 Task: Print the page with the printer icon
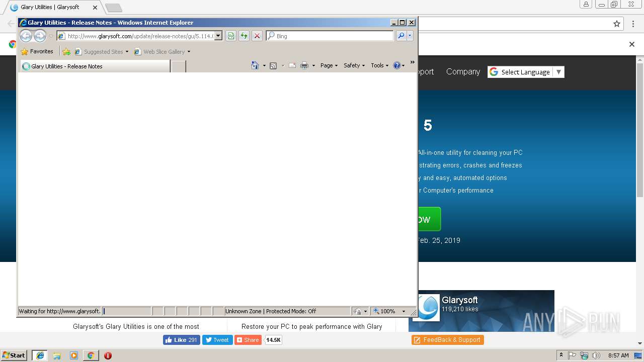click(x=304, y=65)
